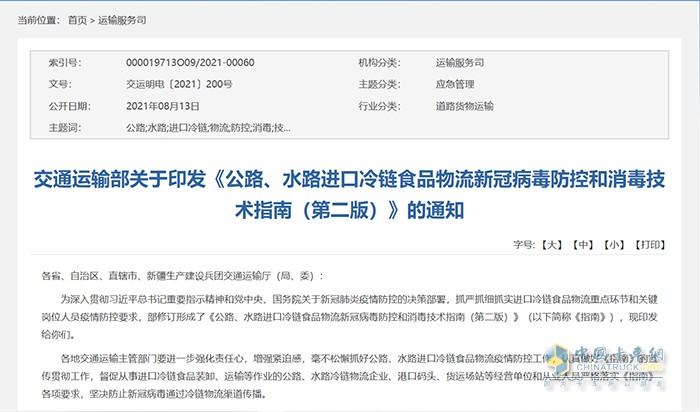Click the 主题分类 field label

379,84
